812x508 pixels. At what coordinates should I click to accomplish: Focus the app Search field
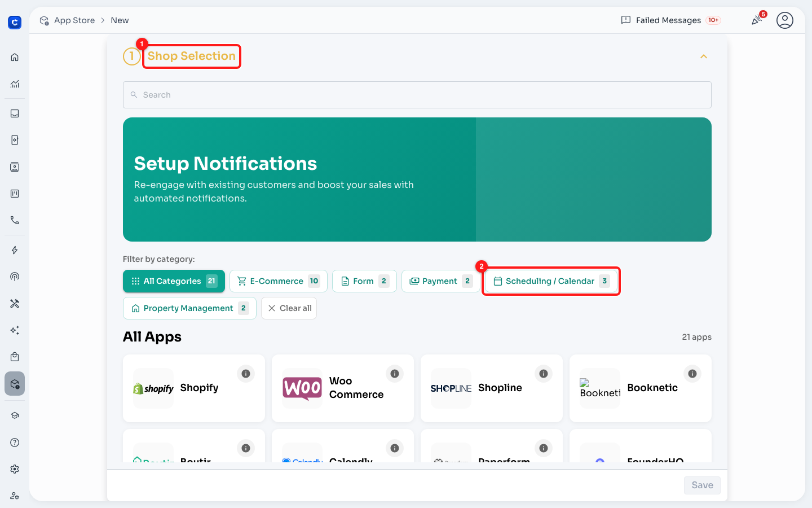(417, 95)
